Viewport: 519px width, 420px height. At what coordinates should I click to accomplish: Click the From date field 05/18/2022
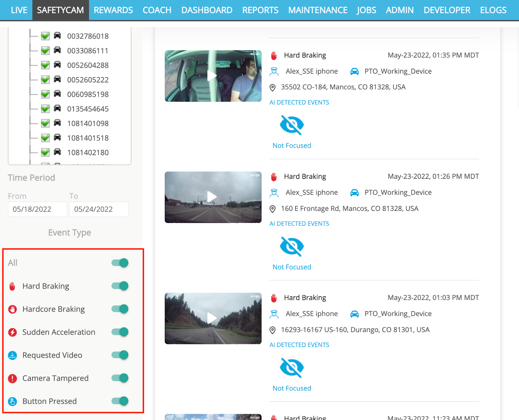click(x=37, y=209)
